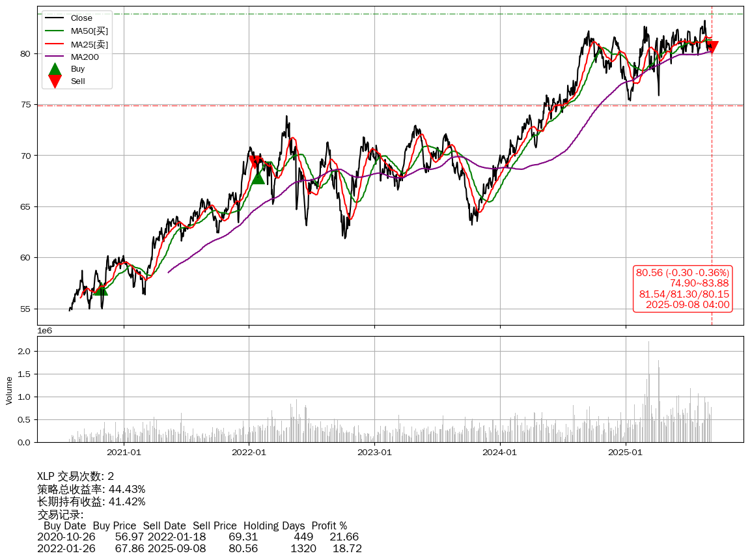Screen dimensions: 750x560
Task: Select the green buy marker near late 2020
Action: click(100, 288)
